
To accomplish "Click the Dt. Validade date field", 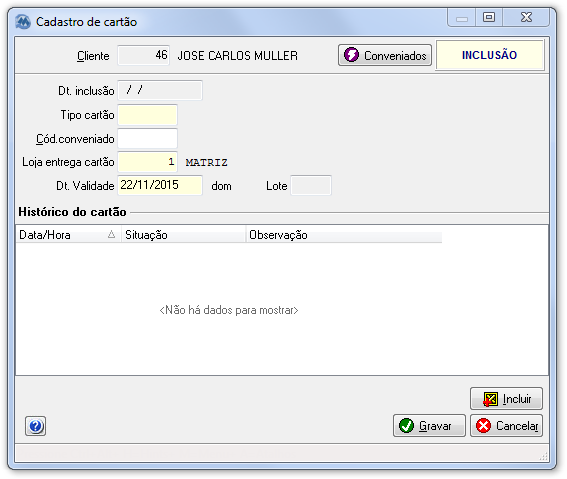I will (x=160, y=185).
